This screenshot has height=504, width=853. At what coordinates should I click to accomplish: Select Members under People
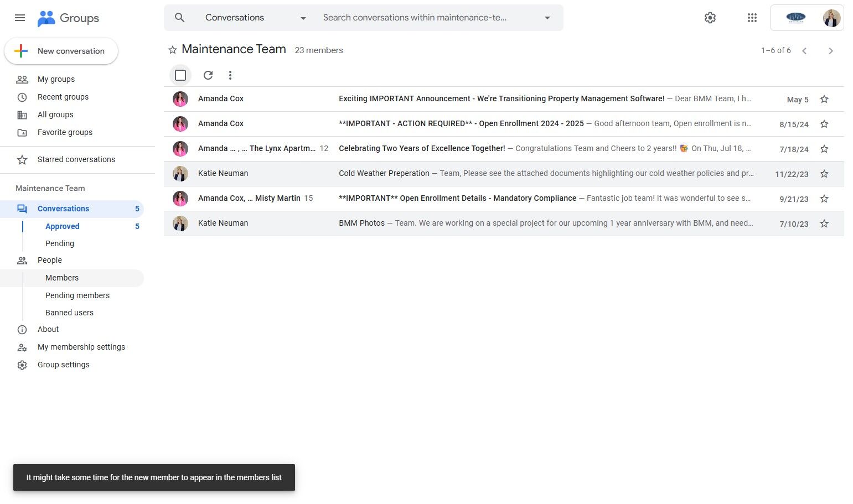[x=62, y=278]
